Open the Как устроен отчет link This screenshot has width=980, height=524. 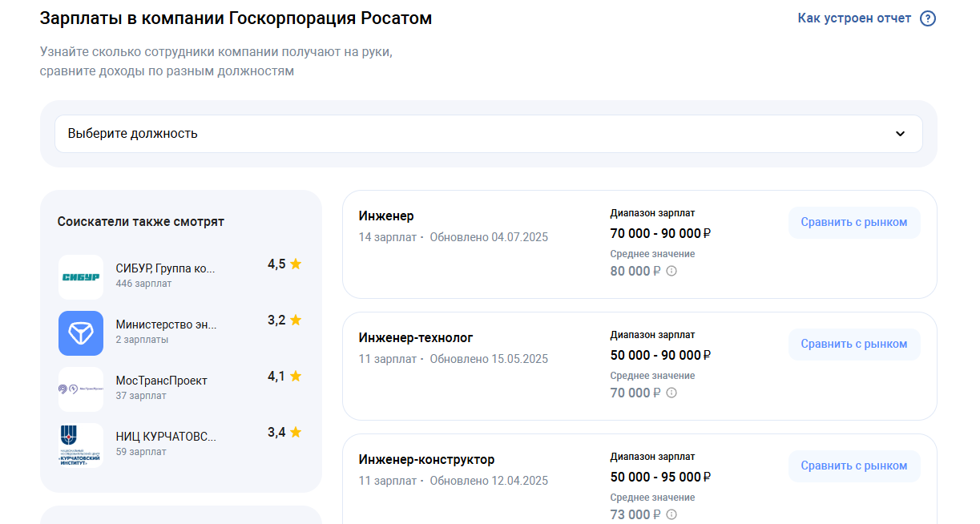coord(854,18)
